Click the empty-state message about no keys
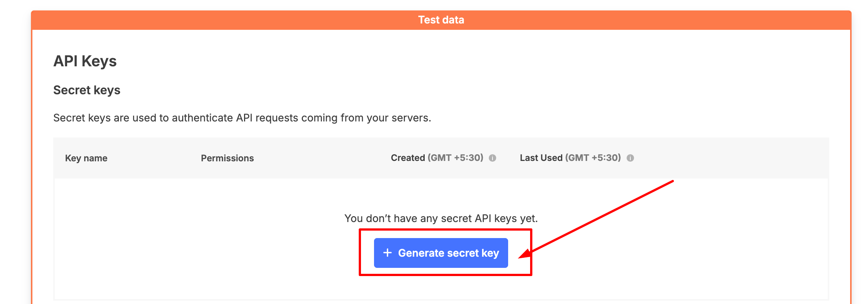 click(x=441, y=218)
